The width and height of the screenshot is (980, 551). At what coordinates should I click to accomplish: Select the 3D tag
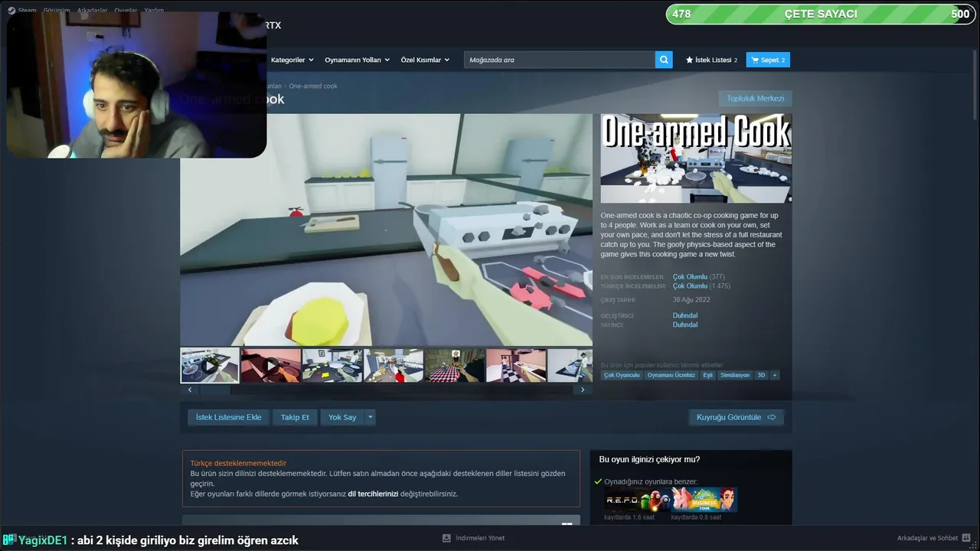click(x=761, y=375)
